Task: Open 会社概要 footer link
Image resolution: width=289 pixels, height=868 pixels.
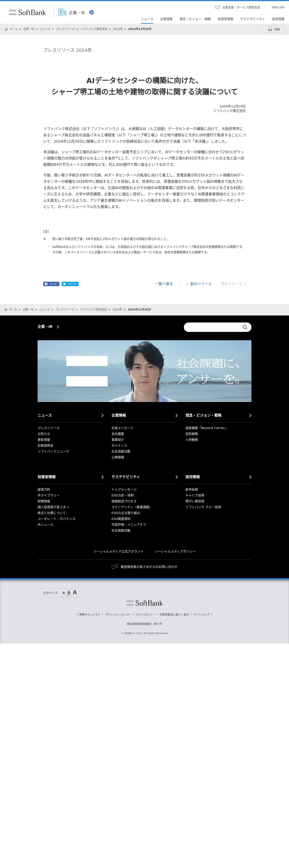Action: tap(118, 434)
